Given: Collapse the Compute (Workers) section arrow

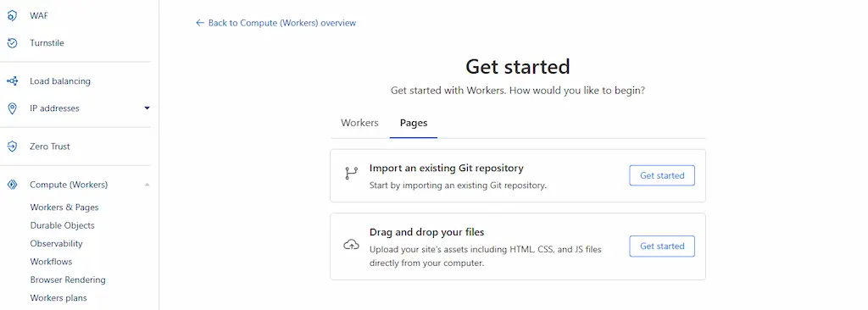Looking at the screenshot, I should point(147,185).
